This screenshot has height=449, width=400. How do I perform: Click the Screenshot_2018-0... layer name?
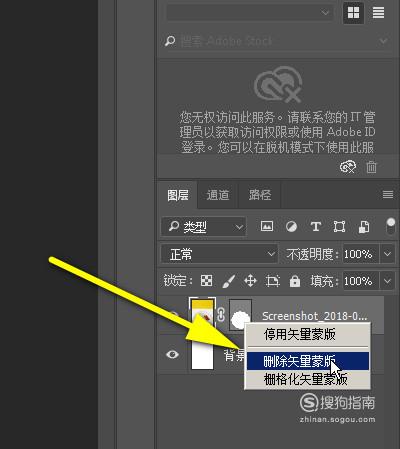click(314, 316)
